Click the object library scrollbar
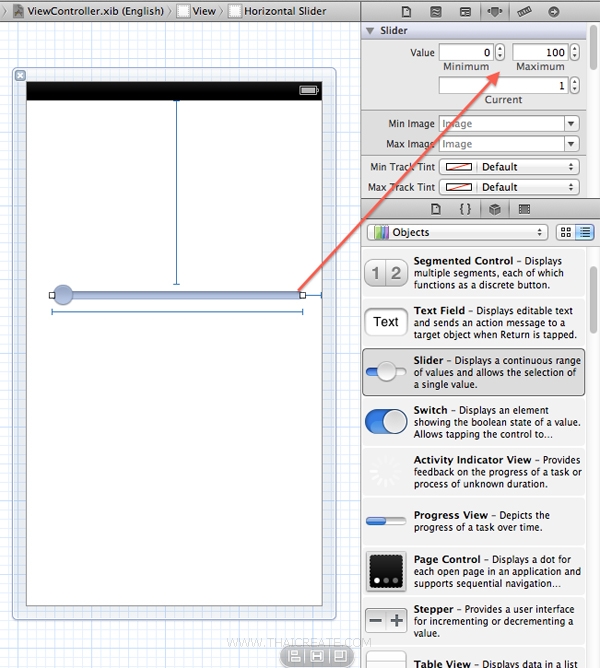600x668 pixels. [x=593, y=299]
